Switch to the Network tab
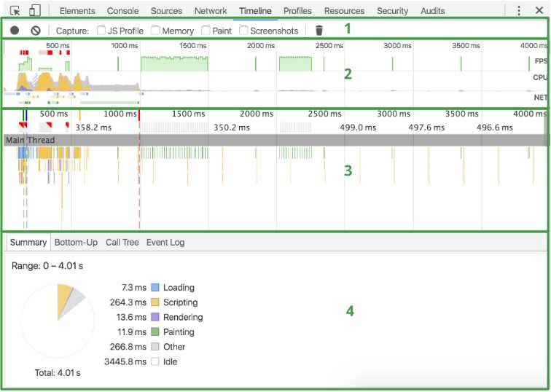 [211, 11]
